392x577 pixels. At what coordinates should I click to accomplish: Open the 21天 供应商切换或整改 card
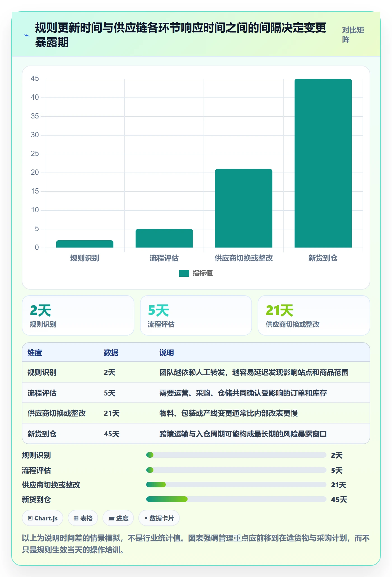(x=314, y=315)
